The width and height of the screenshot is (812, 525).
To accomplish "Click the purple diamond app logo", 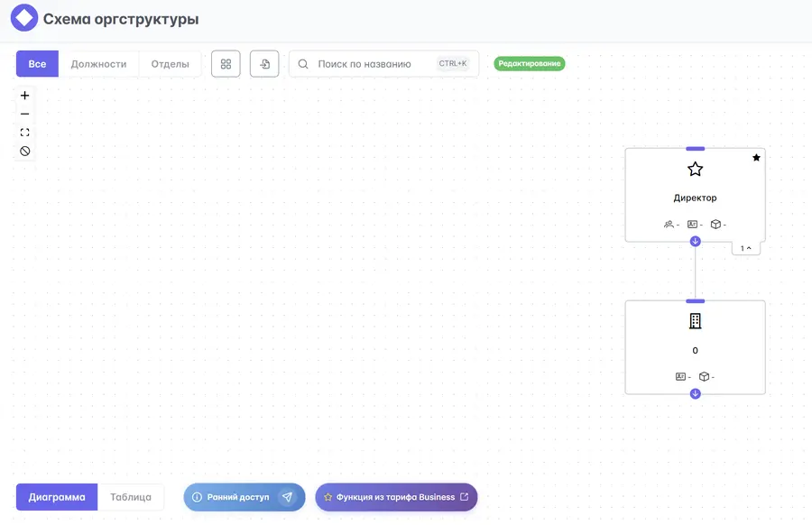I will pyautogui.click(x=24, y=18).
